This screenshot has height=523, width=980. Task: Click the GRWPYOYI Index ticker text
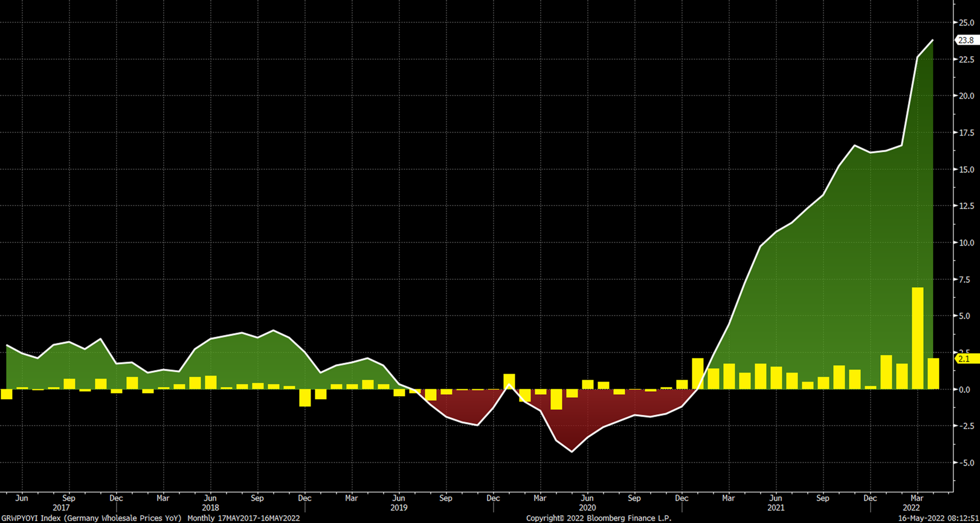pyautogui.click(x=30, y=518)
